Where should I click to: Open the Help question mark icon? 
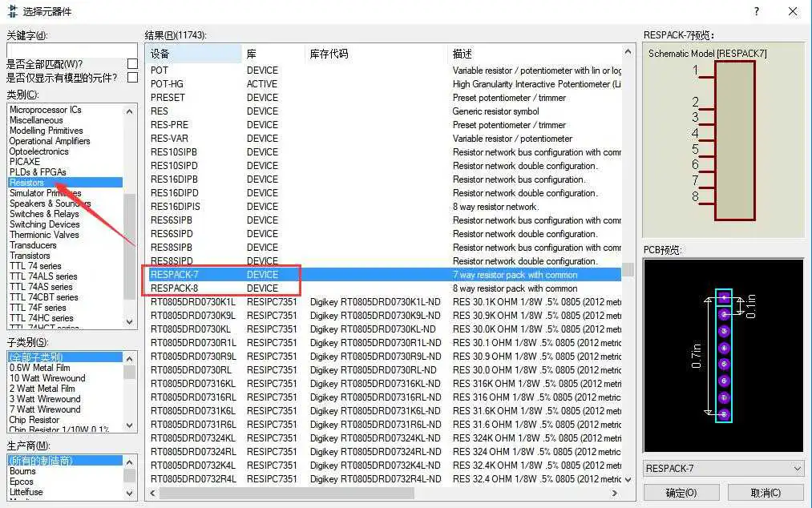pos(757,11)
